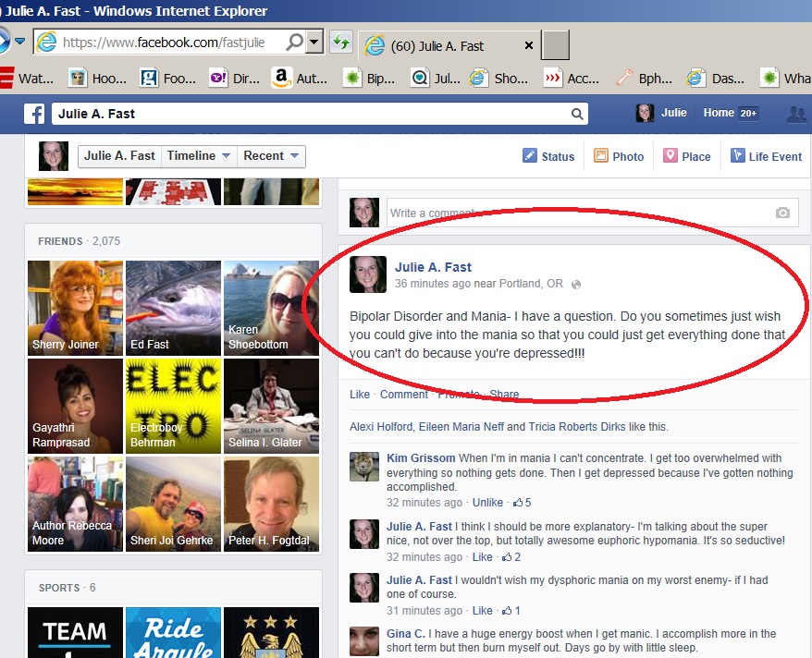
Task: Like Julie's comment about dysphoric mania
Action: point(482,611)
